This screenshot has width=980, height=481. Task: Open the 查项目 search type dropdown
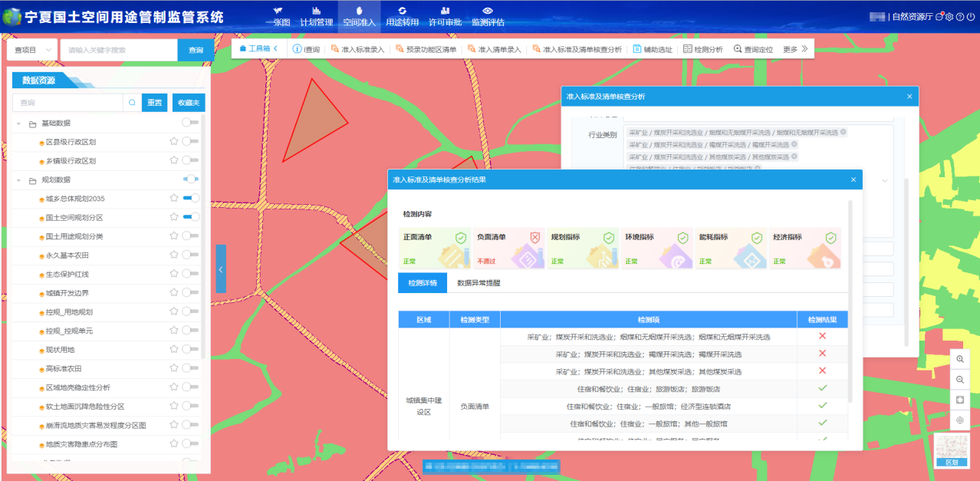click(32, 50)
